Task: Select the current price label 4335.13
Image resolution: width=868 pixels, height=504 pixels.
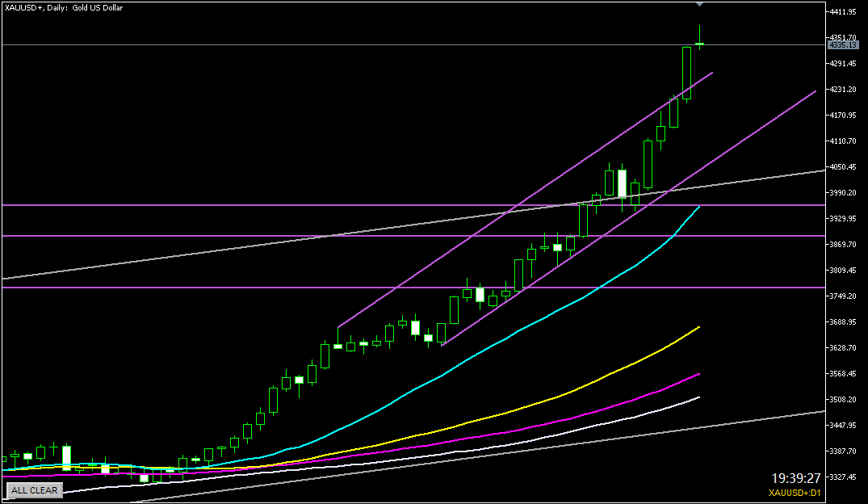Action: point(841,45)
